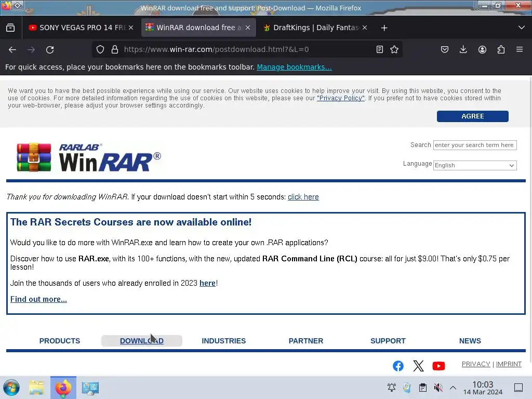Image resolution: width=532 pixels, height=399 pixels.
Task: Expand the Language dropdown
Action: (x=475, y=166)
